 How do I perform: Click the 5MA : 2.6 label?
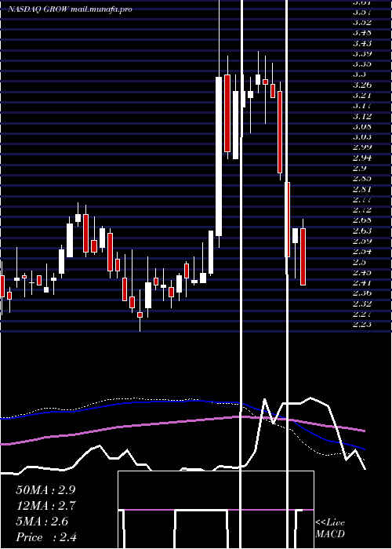(42, 522)
